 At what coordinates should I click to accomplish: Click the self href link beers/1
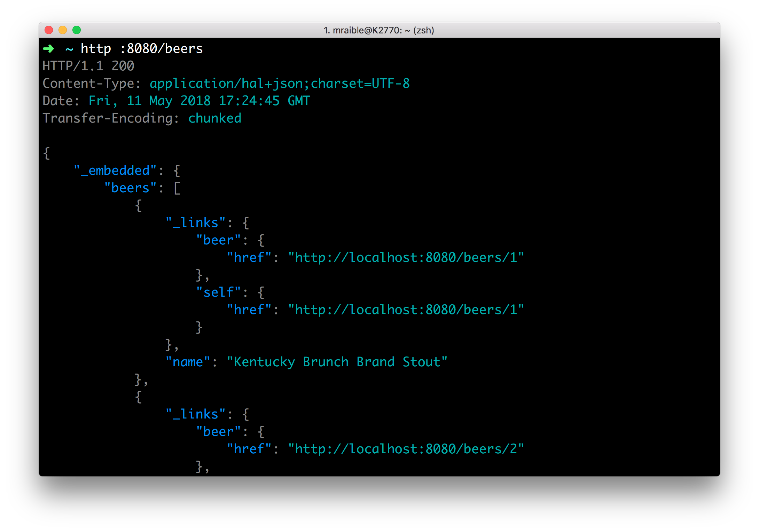pyautogui.click(x=406, y=310)
